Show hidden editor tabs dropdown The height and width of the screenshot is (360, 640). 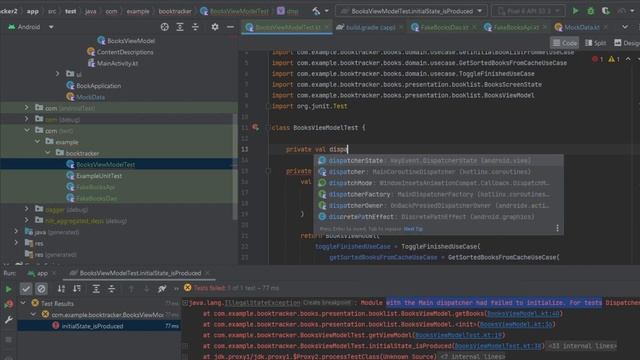(625, 27)
